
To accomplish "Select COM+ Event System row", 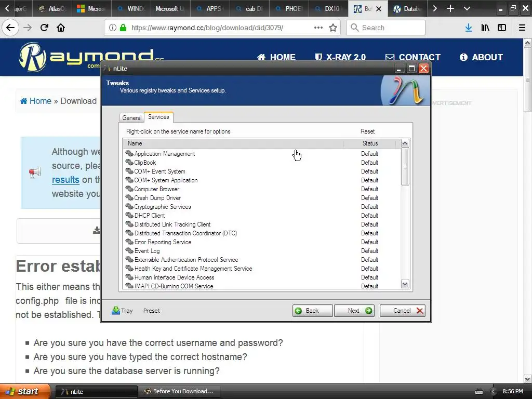I will coord(261,171).
